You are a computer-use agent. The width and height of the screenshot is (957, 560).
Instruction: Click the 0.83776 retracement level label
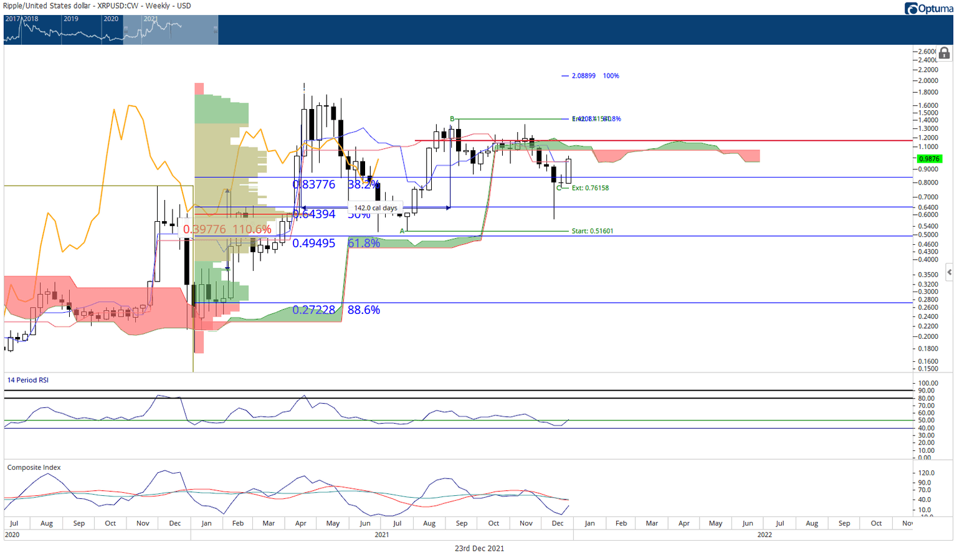[x=314, y=184]
